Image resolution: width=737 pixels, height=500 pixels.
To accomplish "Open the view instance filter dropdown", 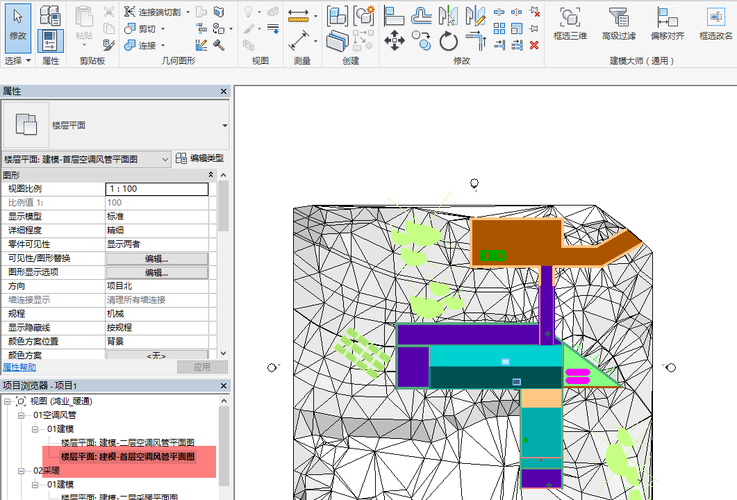I will pos(164,159).
